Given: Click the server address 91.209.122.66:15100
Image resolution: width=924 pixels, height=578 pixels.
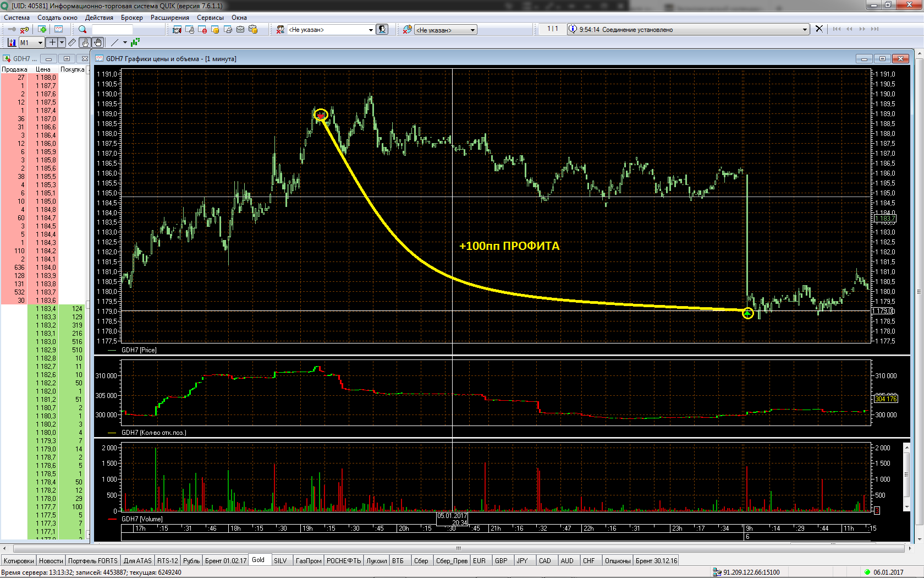Looking at the screenshot, I should click(x=751, y=572).
